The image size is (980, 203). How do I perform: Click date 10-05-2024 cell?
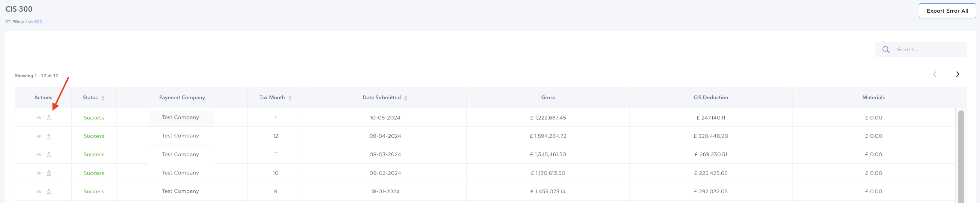point(385,118)
